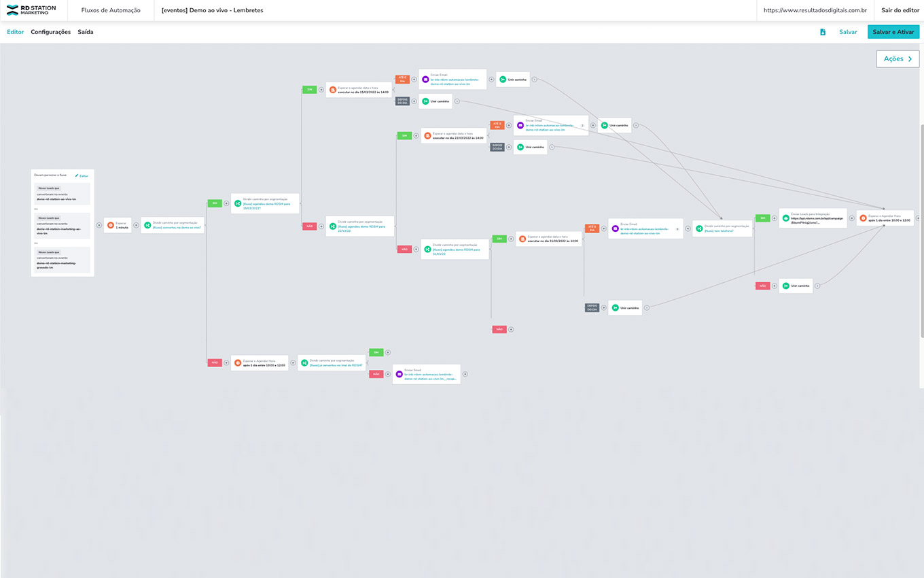This screenshot has height=578, width=924.
Task: Click the vertical scrollbar on the canvas
Action: [x=921, y=231]
